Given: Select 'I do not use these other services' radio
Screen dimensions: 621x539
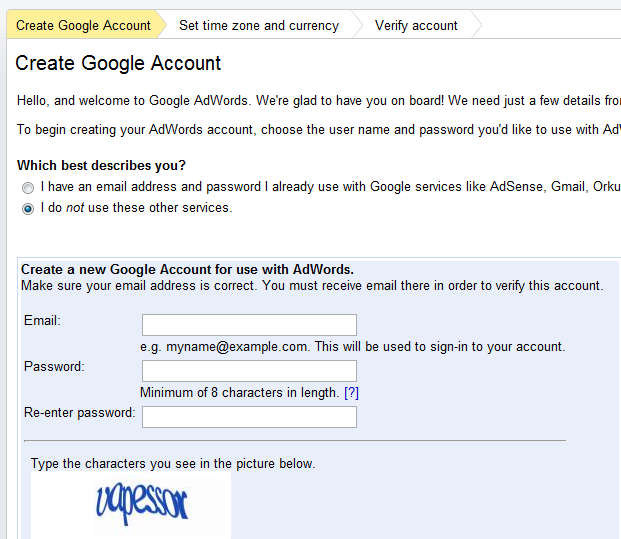Looking at the screenshot, I should point(28,209).
